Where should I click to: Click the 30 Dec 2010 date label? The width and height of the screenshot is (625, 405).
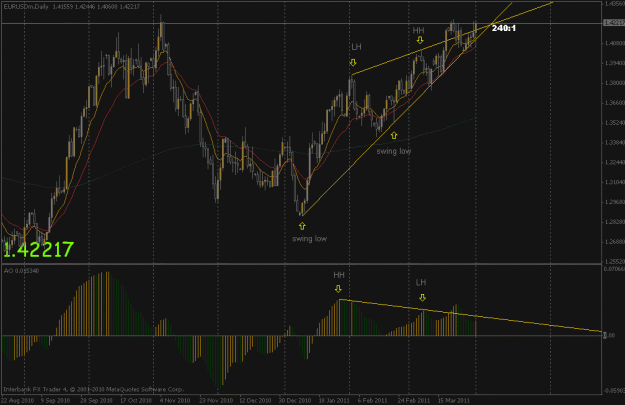coord(295,400)
